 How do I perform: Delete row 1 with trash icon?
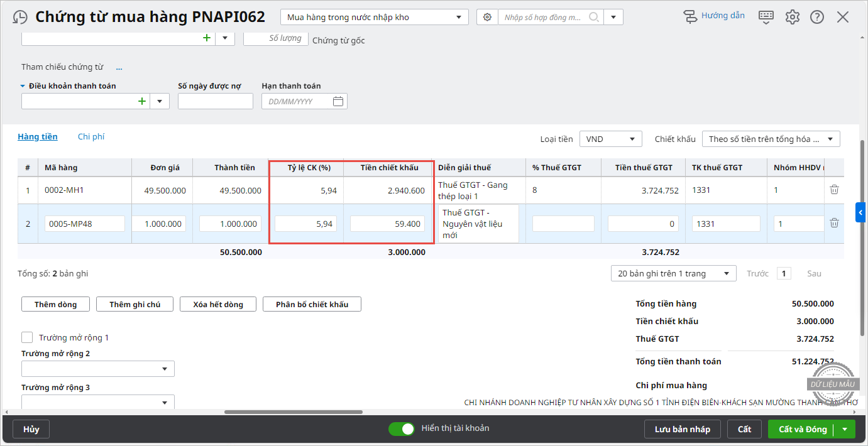click(834, 190)
